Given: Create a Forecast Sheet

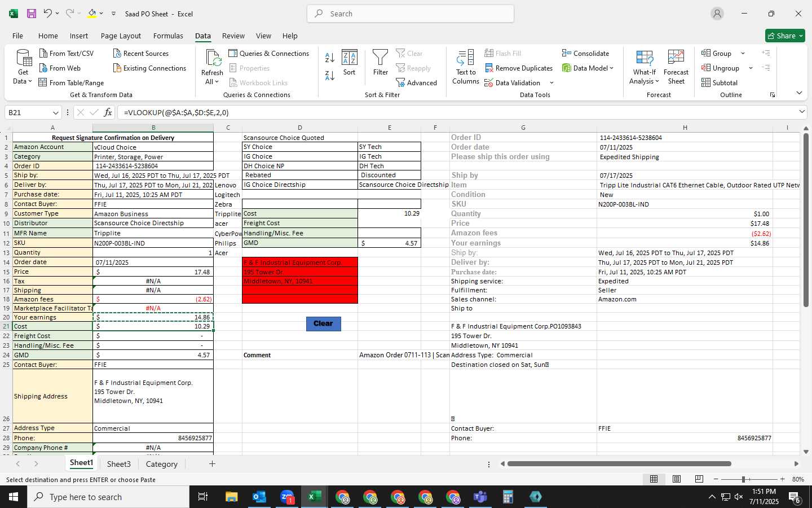Looking at the screenshot, I should (676, 67).
